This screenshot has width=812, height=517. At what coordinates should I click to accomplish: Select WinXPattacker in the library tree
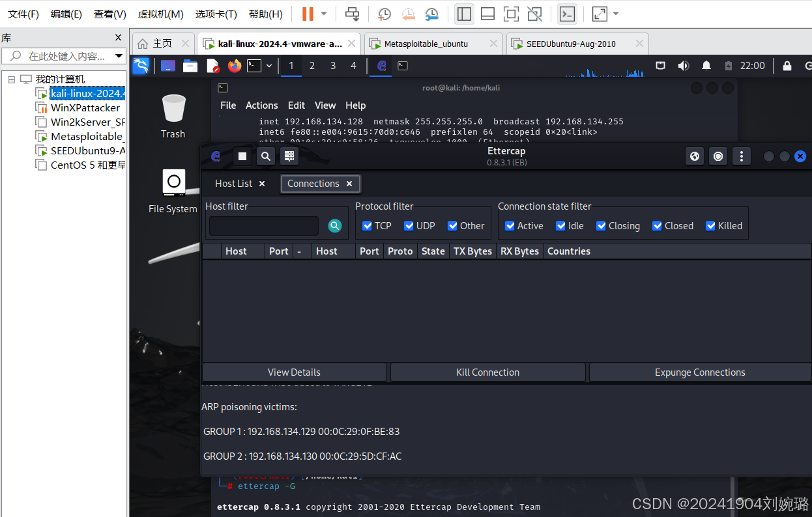pos(85,107)
